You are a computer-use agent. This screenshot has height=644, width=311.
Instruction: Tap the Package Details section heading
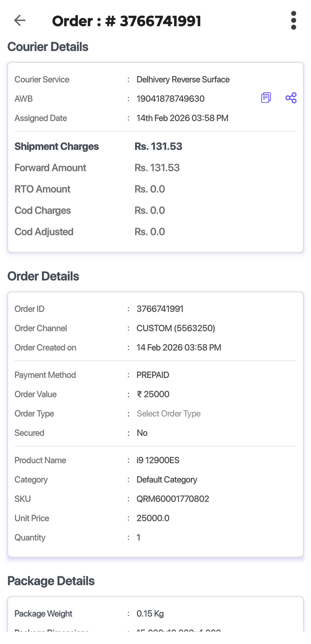[51, 581]
